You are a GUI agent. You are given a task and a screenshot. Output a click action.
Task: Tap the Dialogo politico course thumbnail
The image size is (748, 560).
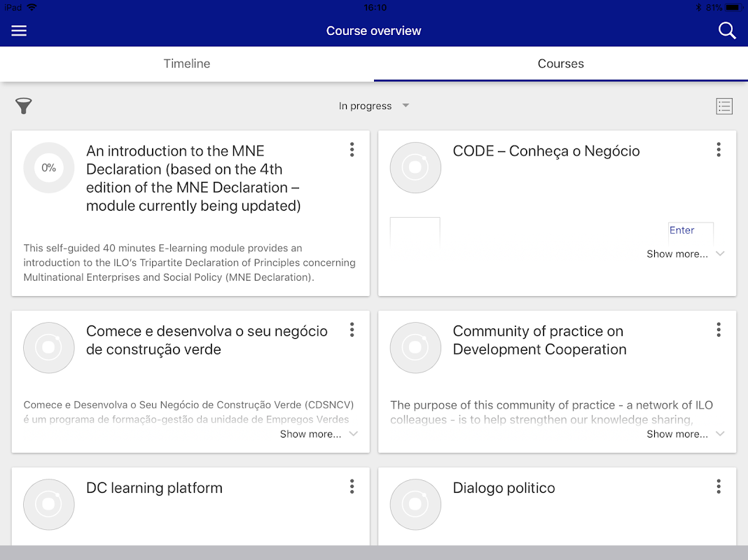point(415,504)
